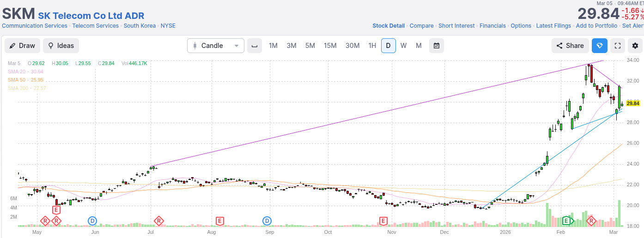Click the scale icon beside Candle

(x=254, y=46)
